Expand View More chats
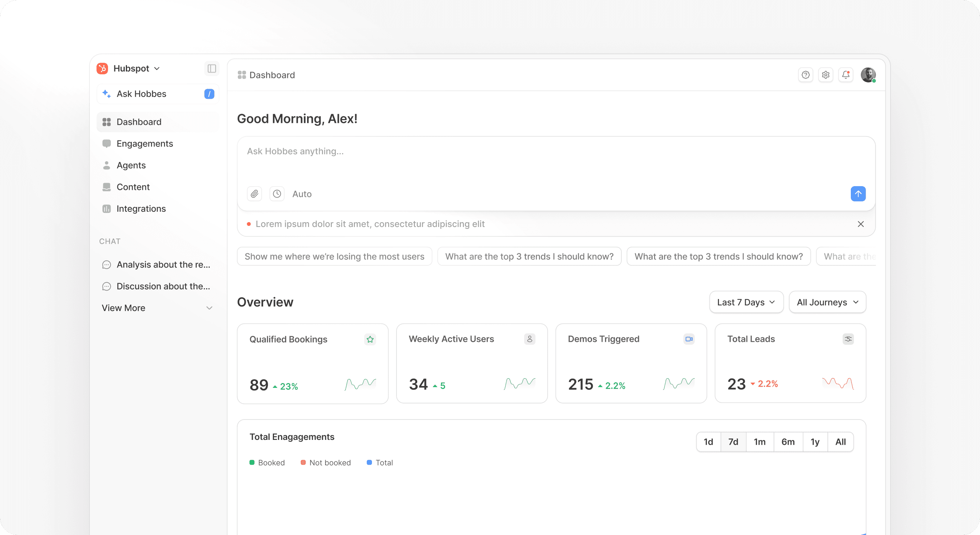980x535 pixels. click(x=157, y=308)
